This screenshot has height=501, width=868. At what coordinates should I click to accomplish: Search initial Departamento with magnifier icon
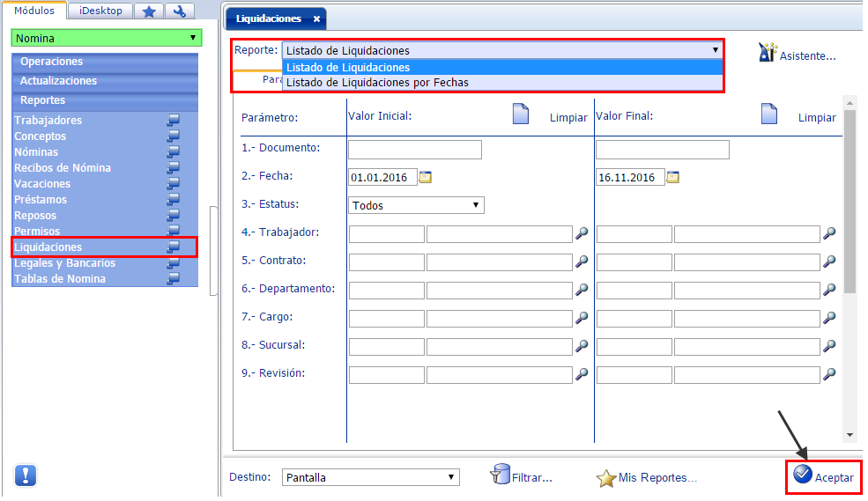coord(582,290)
